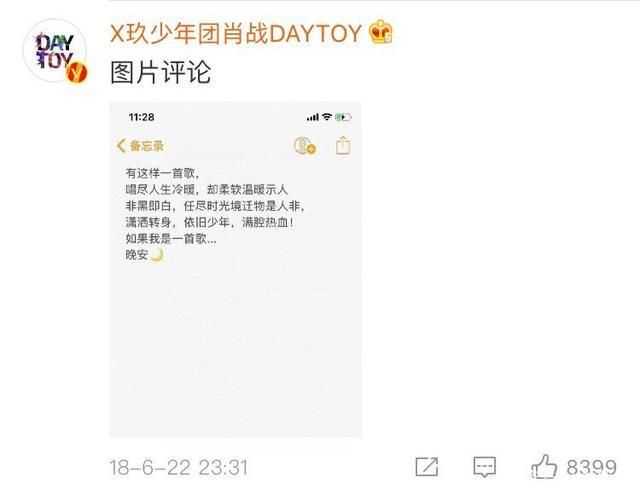Open the X玖少年团肖战DAYTOY username link
Screen dimensions: 640x495
[236, 33]
